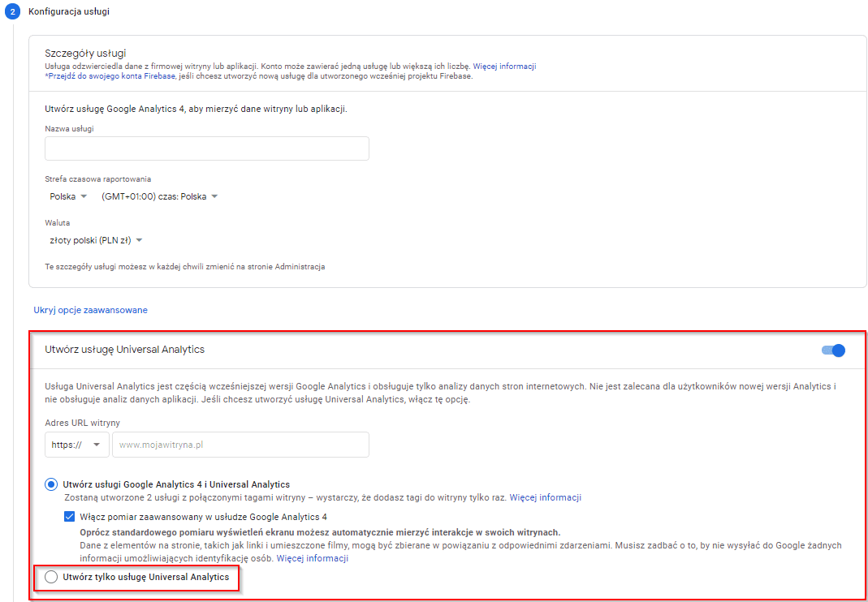Click inside the empty Nazwa usługi field
The width and height of the screenshot is (868, 602).
(206, 148)
